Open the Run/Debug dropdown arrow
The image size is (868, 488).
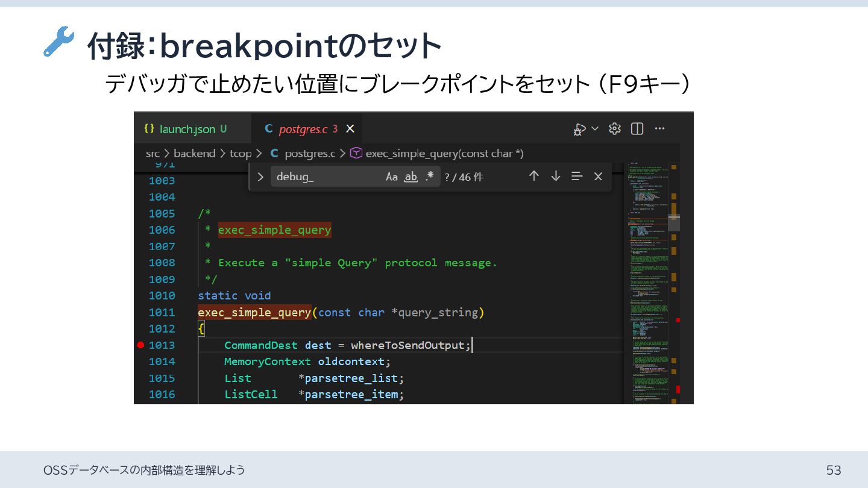tap(595, 128)
